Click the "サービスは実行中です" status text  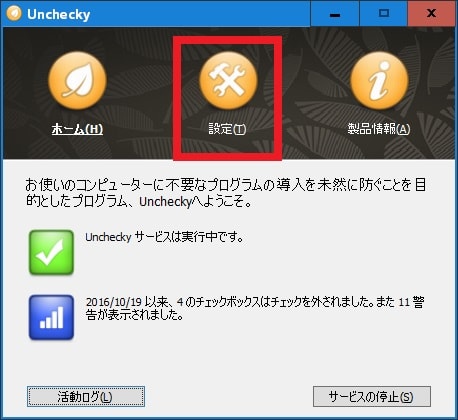click(189, 237)
